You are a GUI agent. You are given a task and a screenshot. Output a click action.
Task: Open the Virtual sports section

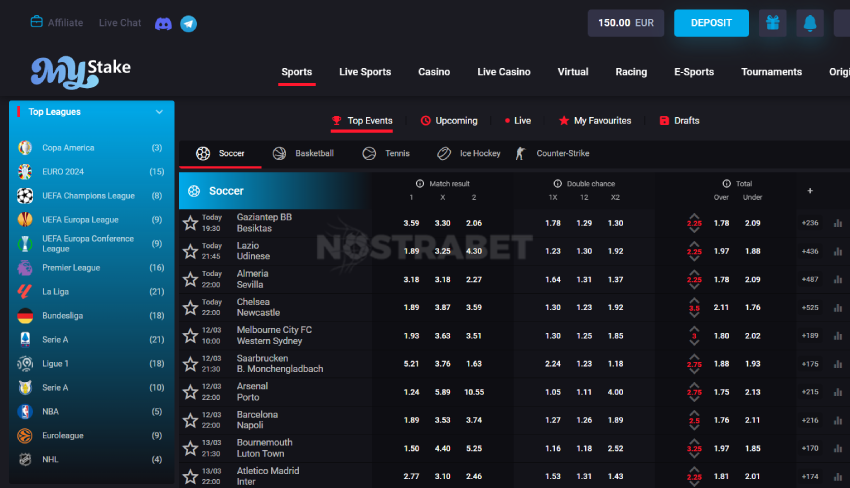(573, 72)
